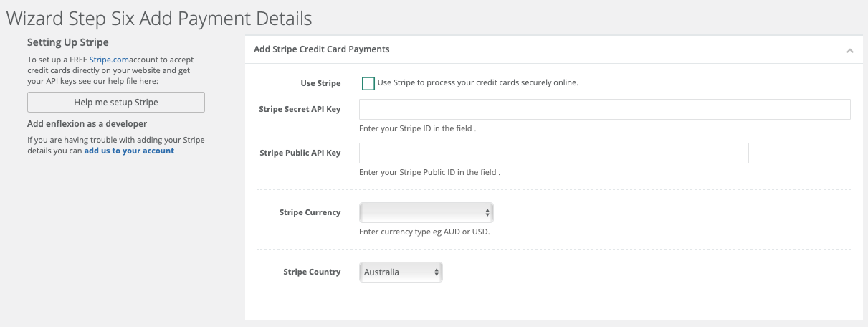
Task: Click the Add Stripe Credit Card Payments header title
Action: 321,49
